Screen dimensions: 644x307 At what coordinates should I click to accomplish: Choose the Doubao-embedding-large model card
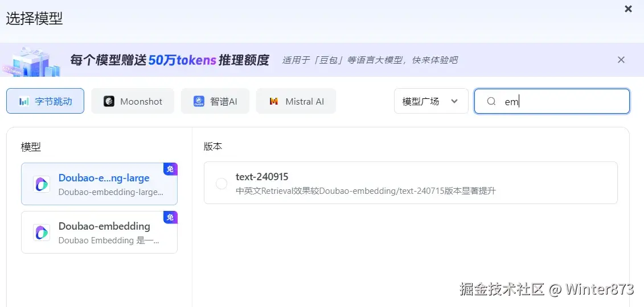(x=100, y=184)
